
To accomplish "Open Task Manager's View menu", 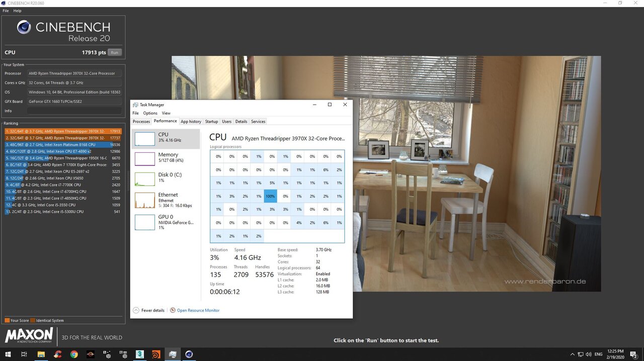I will coord(166,113).
